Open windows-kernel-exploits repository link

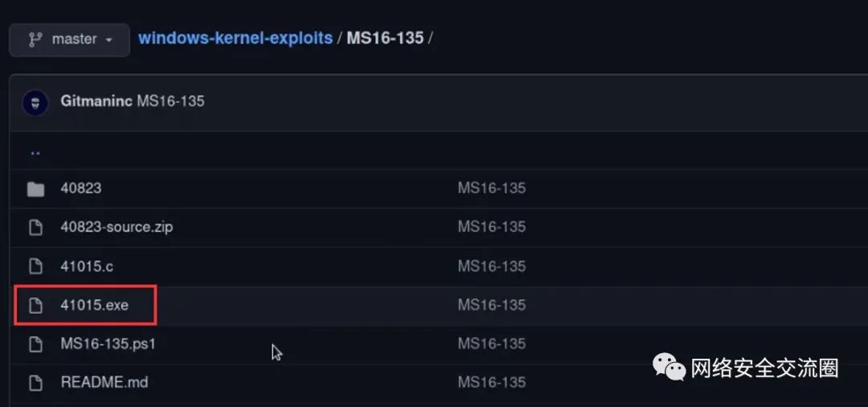[235, 38]
